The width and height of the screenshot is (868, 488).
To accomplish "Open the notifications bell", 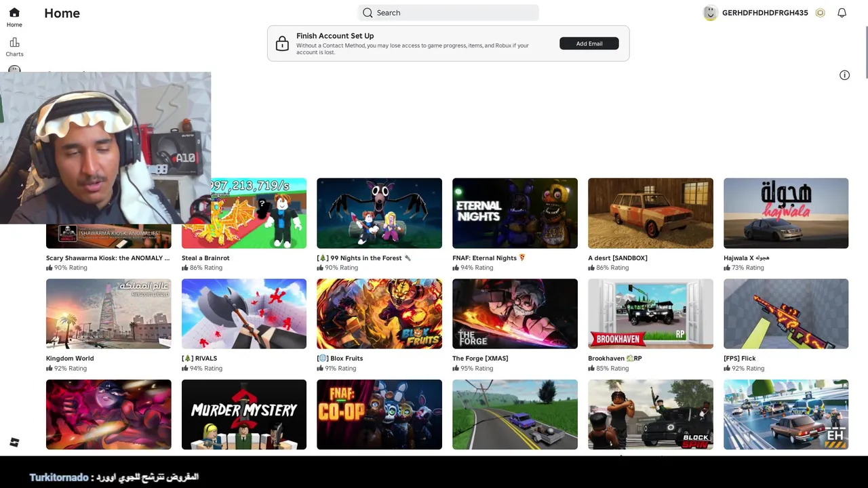I will point(842,13).
